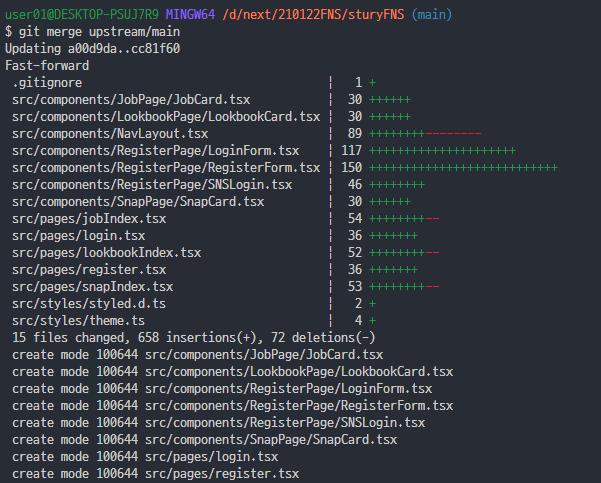Image resolution: width=601 pixels, height=483 pixels.
Task: Click src/pages/jobIndex.tsx in diffstat
Action: coord(89,218)
